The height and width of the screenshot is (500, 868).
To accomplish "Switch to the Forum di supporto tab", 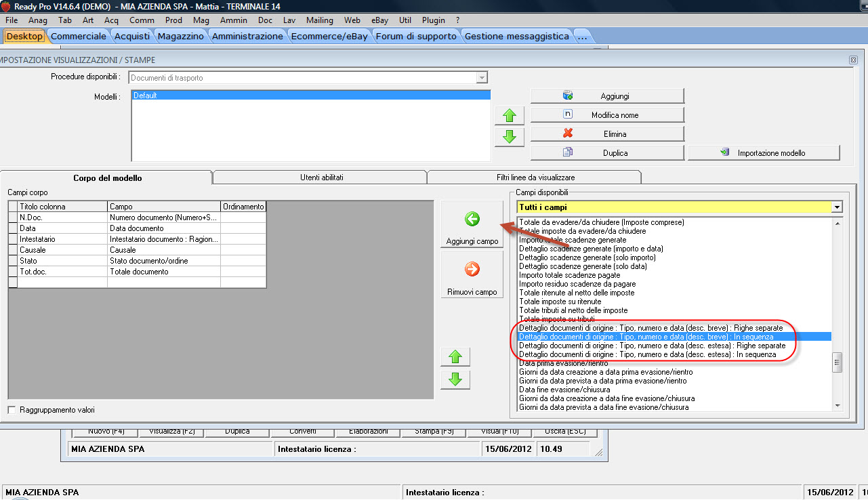I will point(416,36).
